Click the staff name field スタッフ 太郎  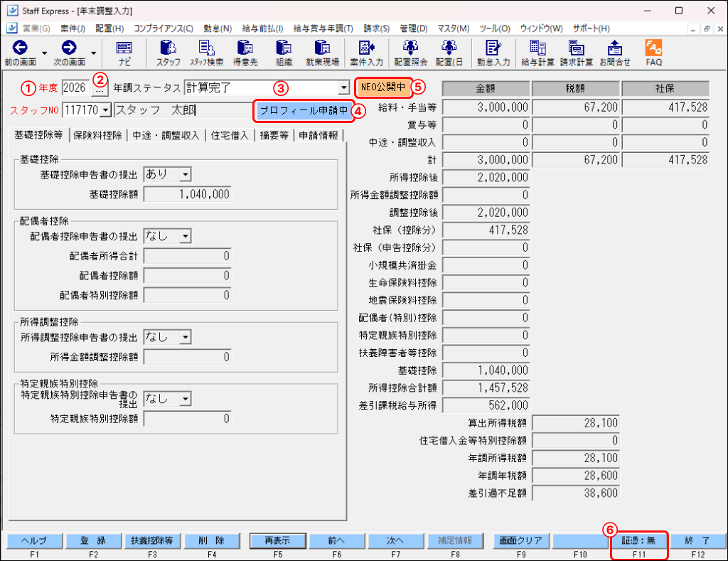(x=183, y=110)
